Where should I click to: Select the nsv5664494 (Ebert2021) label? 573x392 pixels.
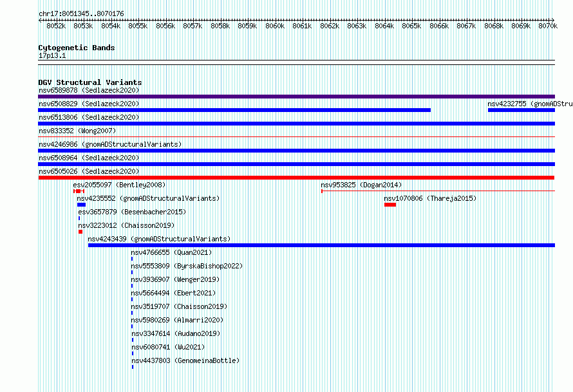tap(173, 293)
